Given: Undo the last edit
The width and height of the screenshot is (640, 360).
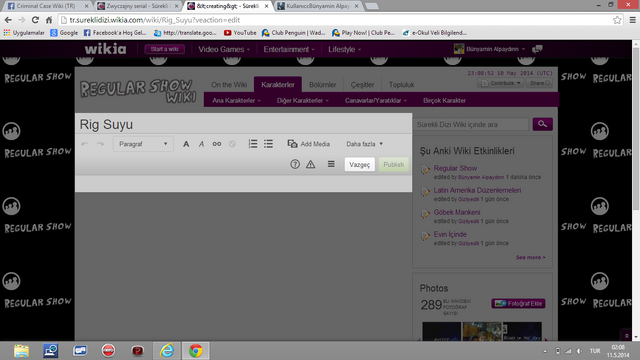Looking at the screenshot, I should (84, 144).
